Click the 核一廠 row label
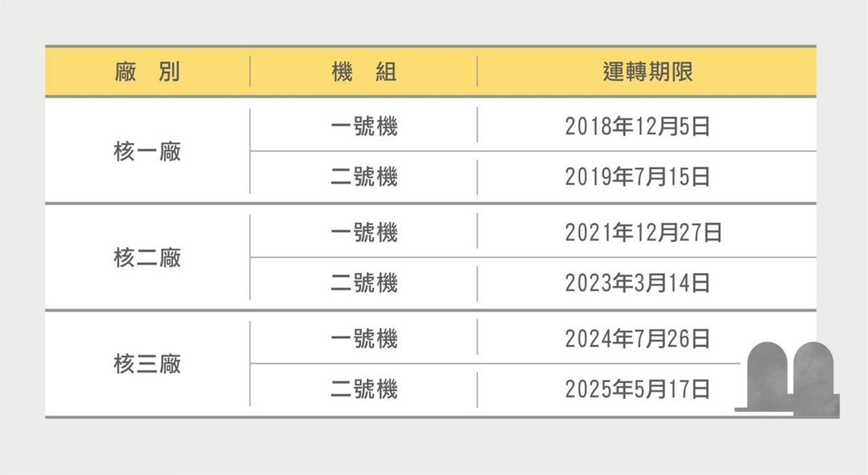The image size is (868, 475). pyautogui.click(x=148, y=151)
